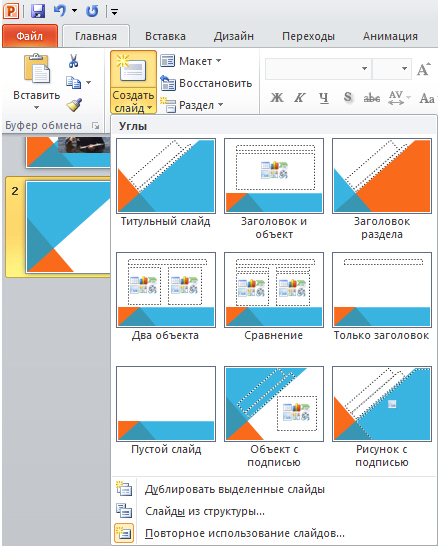Image resolution: width=438 pixels, height=546 pixels.
Task: Toggle strikethrough formatting (abc)
Action: click(371, 98)
